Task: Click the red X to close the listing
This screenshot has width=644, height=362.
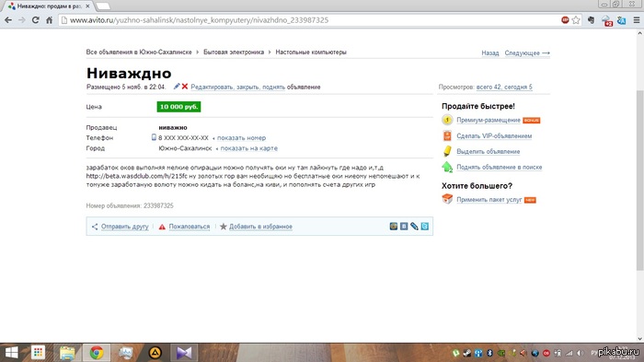Action: pos(185,87)
